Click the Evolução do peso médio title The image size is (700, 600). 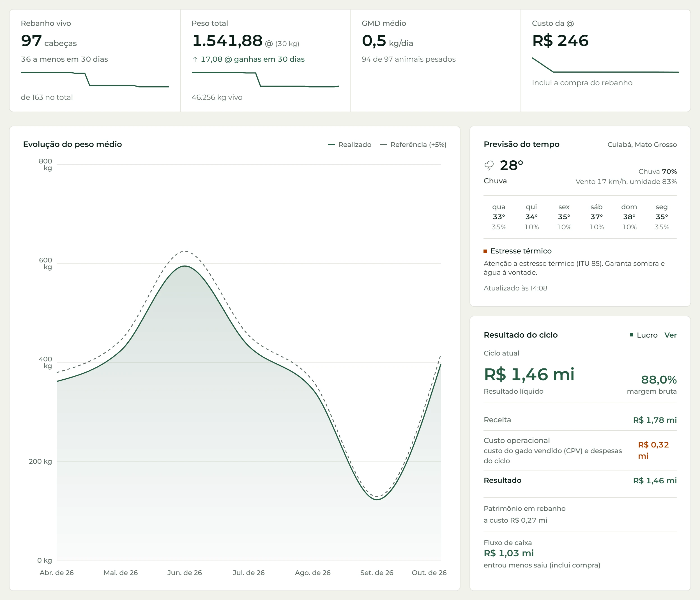pos(72,144)
